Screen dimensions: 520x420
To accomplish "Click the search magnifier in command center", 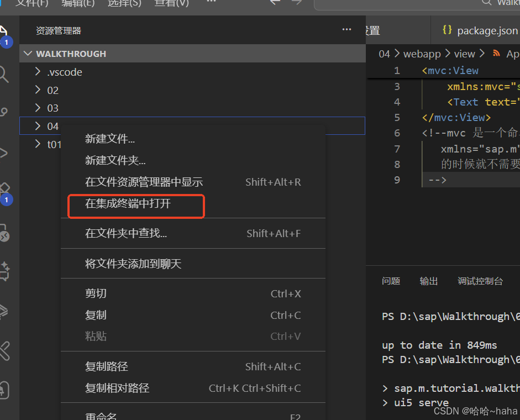I will [x=486, y=3].
